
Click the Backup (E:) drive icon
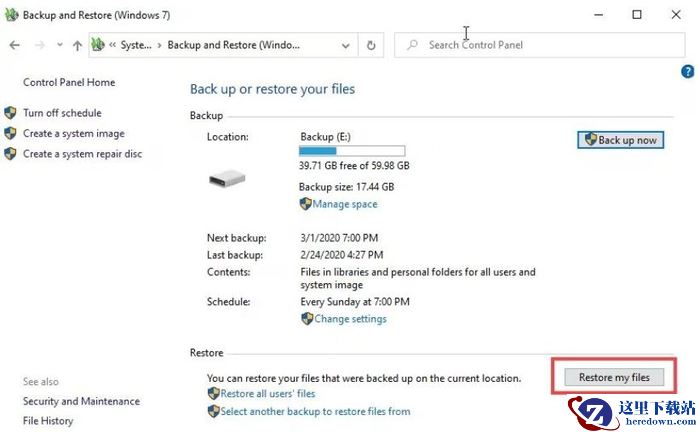point(227,179)
